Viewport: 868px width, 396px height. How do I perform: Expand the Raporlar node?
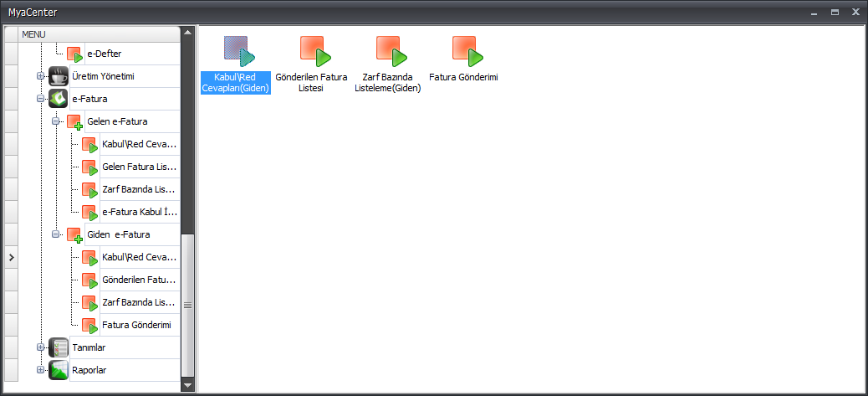[40, 370]
